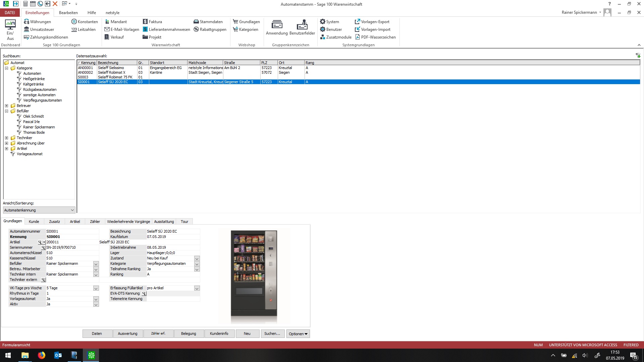The width and height of the screenshot is (644, 362).
Task: Expand the Betreuer tree node
Action: (6, 106)
